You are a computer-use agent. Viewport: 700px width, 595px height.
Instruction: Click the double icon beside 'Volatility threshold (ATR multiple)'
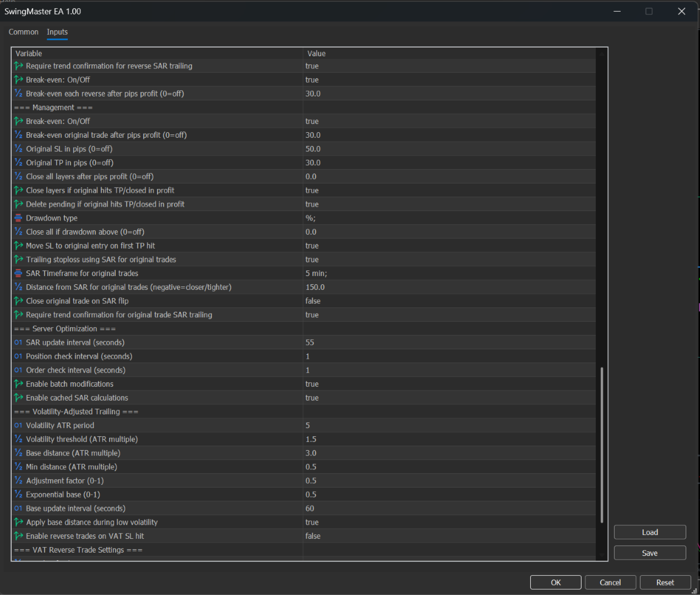click(18, 439)
